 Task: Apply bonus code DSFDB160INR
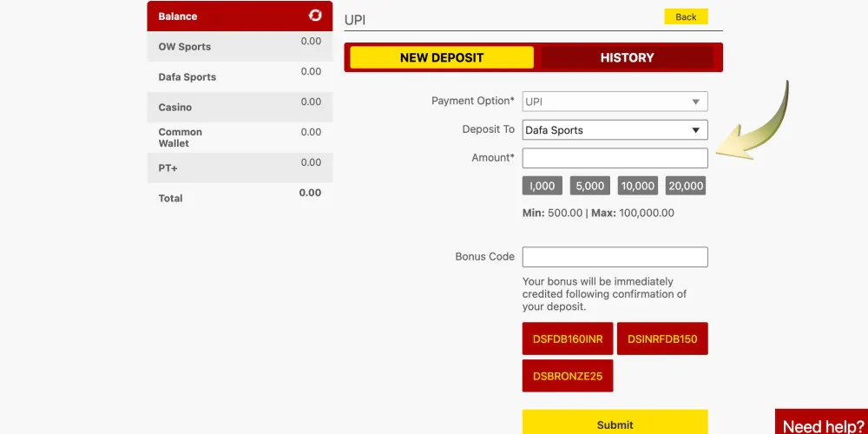568,339
